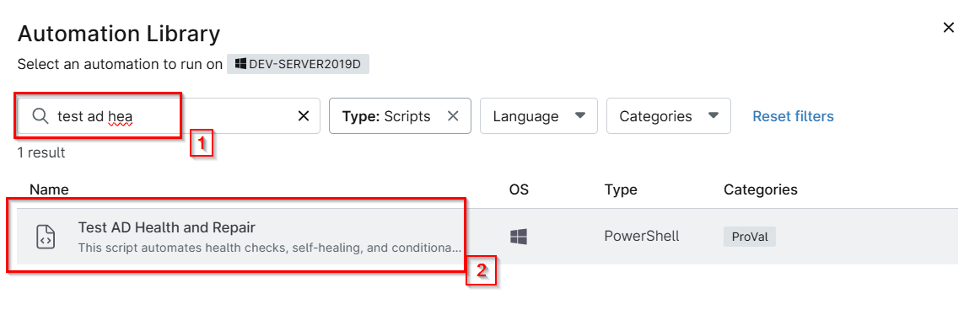This screenshot has width=980, height=320.
Task: Click the PowerShell type cell in the row
Action: 642,237
